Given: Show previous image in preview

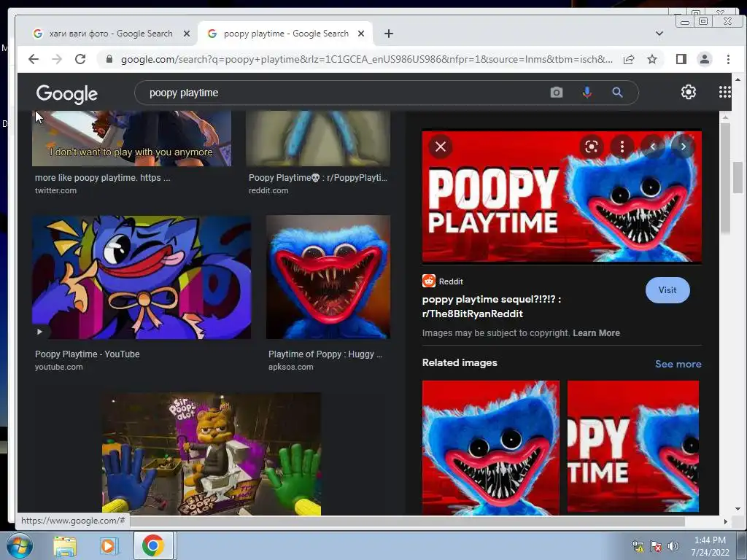Looking at the screenshot, I should [x=653, y=147].
